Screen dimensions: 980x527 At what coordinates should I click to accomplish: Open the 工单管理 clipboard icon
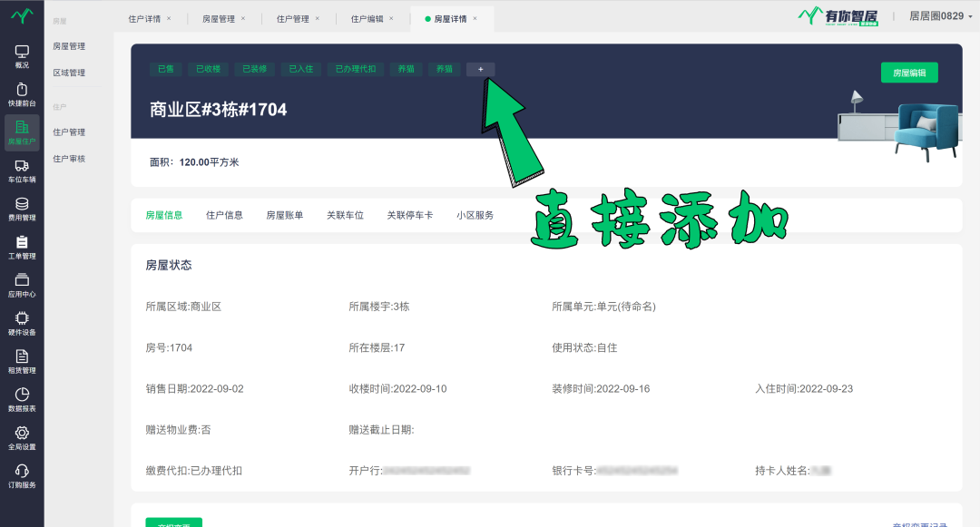point(22,247)
